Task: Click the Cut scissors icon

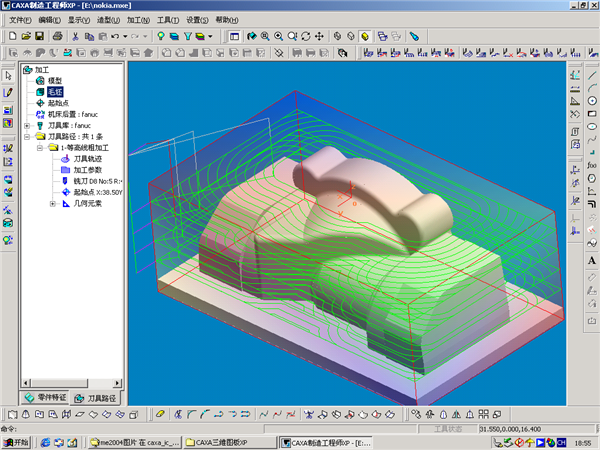Action: click(x=75, y=36)
